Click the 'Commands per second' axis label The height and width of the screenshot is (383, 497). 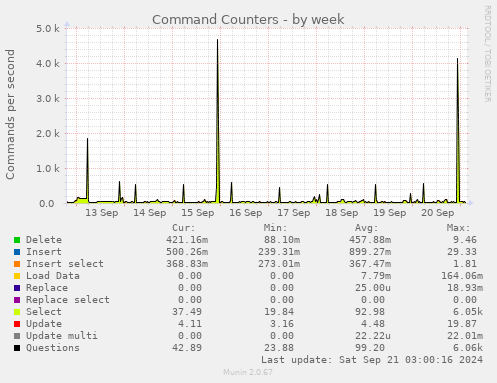[x=10, y=114]
